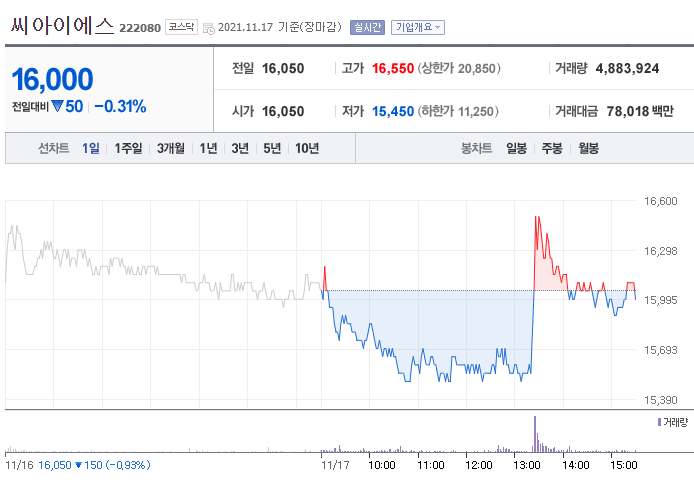This screenshot has height=483, width=694.
Task: Open the 일봉 daily candle chart
Action: click(x=517, y=148)
